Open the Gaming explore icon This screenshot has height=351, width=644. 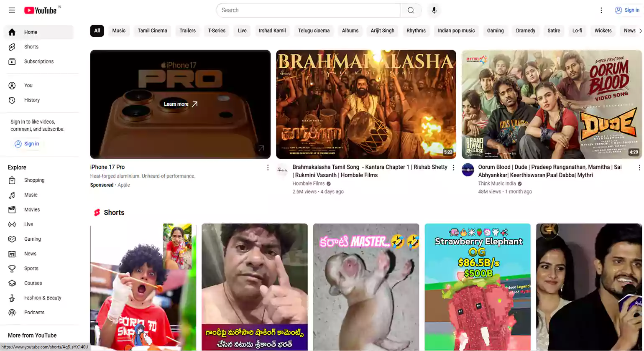coord(12,239)
